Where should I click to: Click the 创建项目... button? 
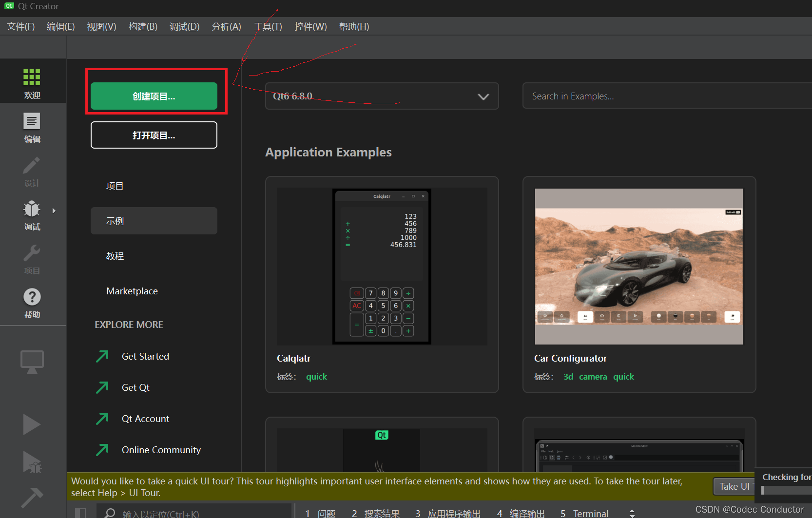[x=154, y=96]
